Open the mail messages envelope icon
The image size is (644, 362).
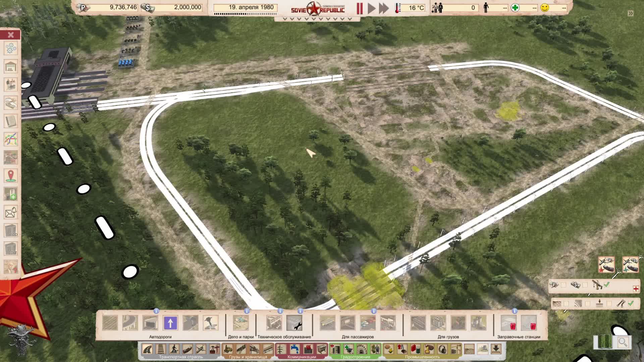coord(11,213)
